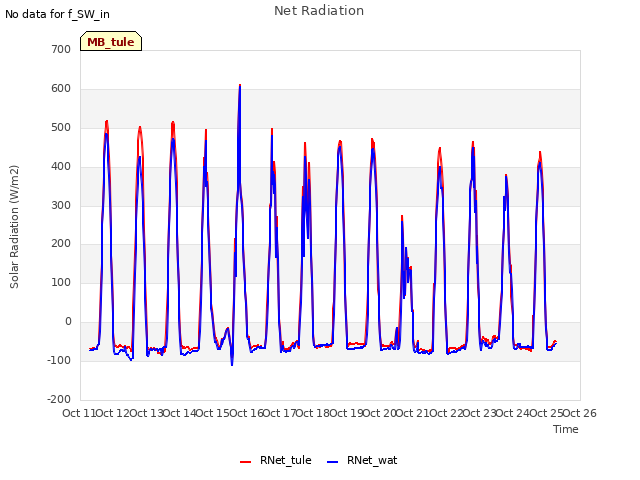Click the 200 y-axis tick label
This screenshot has height=480, width=640.
[x=61, y=244]
